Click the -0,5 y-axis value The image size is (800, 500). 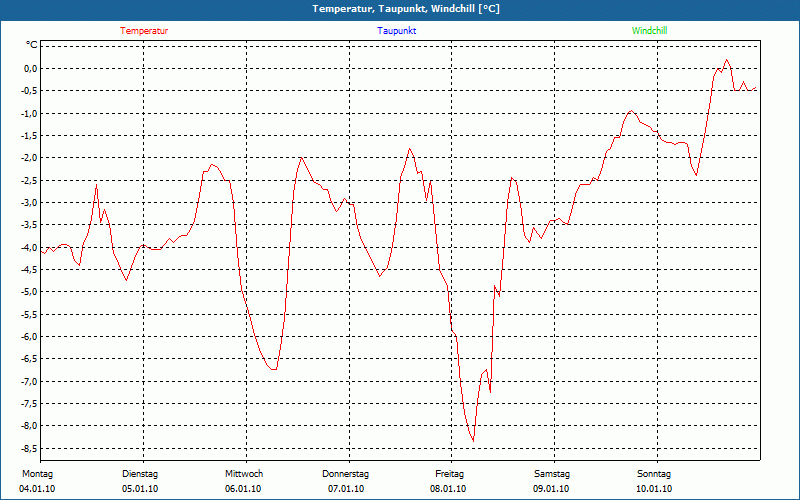pyautogui.click(x=29, y=91)
